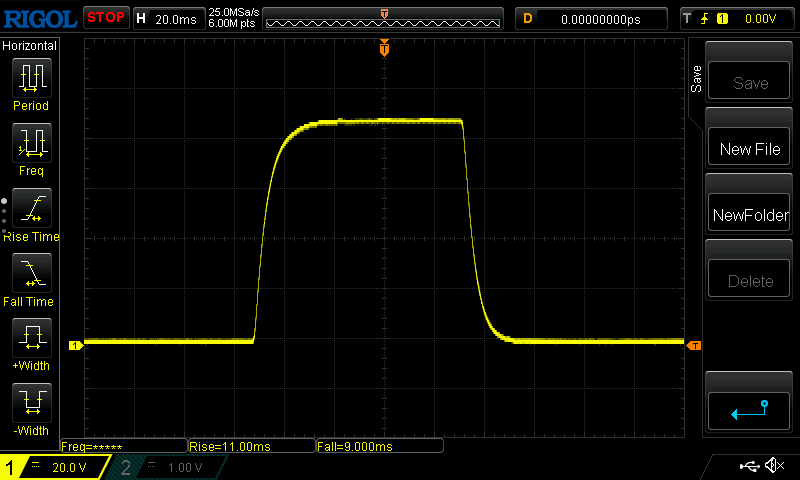Click the muted speaker sound icon

(x=774, y=465)
